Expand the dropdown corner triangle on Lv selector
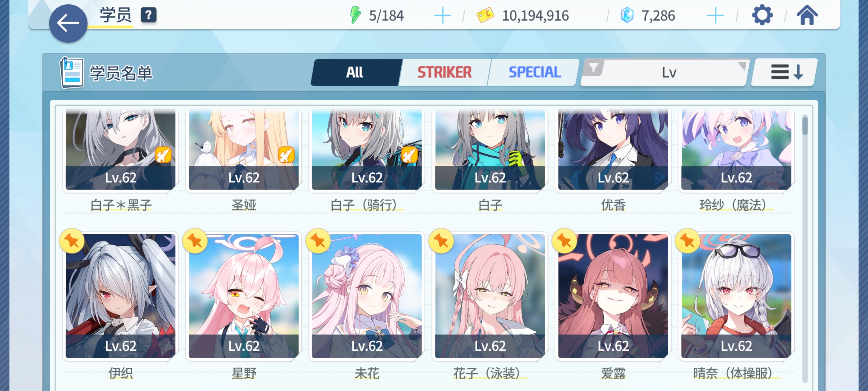Image resolution: width=868 pixels, height=391 pixels. (x=741, y=65)
